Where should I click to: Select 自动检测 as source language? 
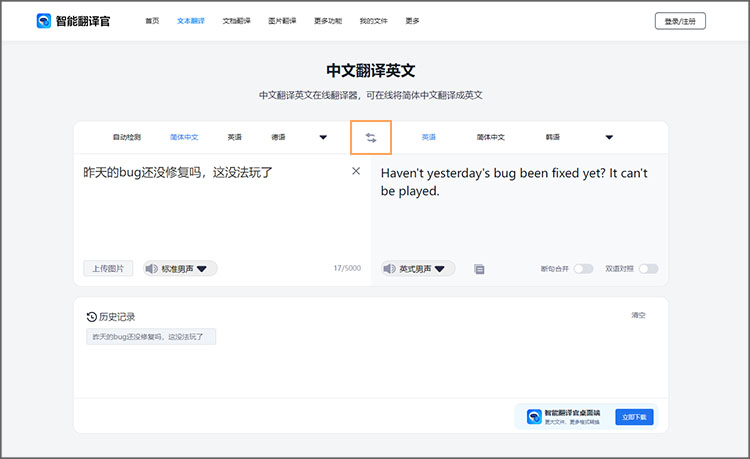point(127,137)
